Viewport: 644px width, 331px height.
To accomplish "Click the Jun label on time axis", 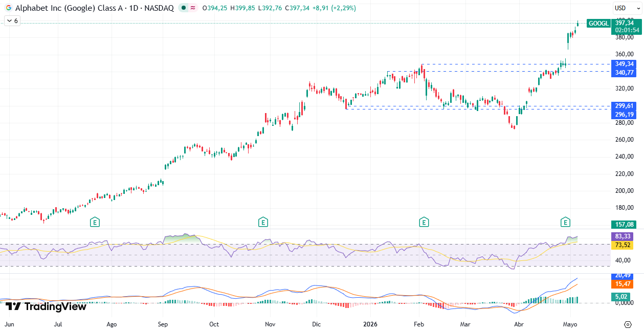I will [9, 324].
